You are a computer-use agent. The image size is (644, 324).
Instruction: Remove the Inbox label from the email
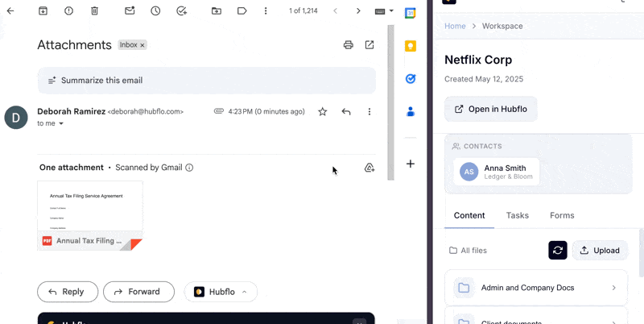[142, 45]
